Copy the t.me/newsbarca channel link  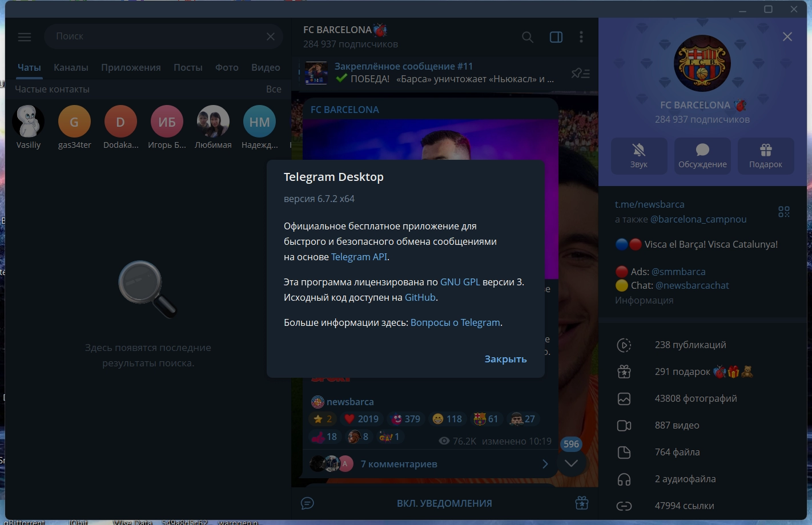[x=650, y=204]
